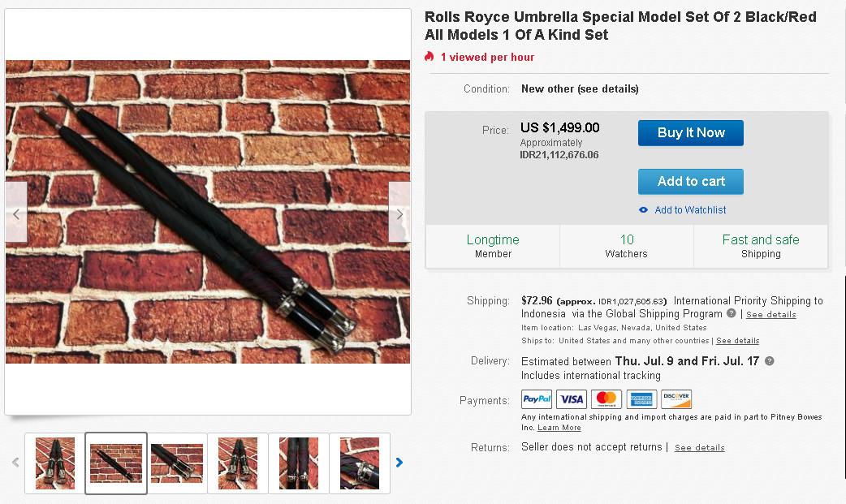Click the next image arrow on main photo
The width and height of the screenshot is (846, 504).
[x=399, y=212]
